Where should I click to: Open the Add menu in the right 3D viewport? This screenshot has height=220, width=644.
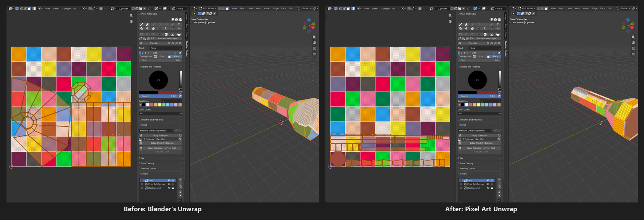569,8
